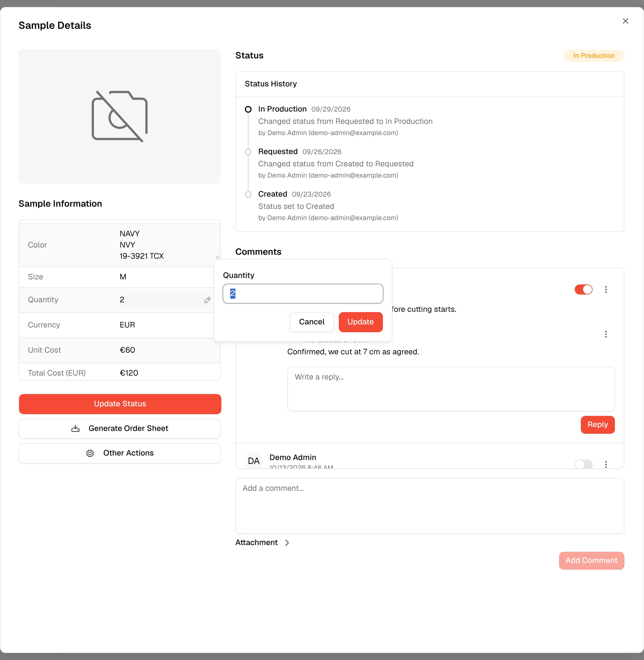Screen dimensions: 644x660
Task: Click the Update Status button
Action: 120,404
